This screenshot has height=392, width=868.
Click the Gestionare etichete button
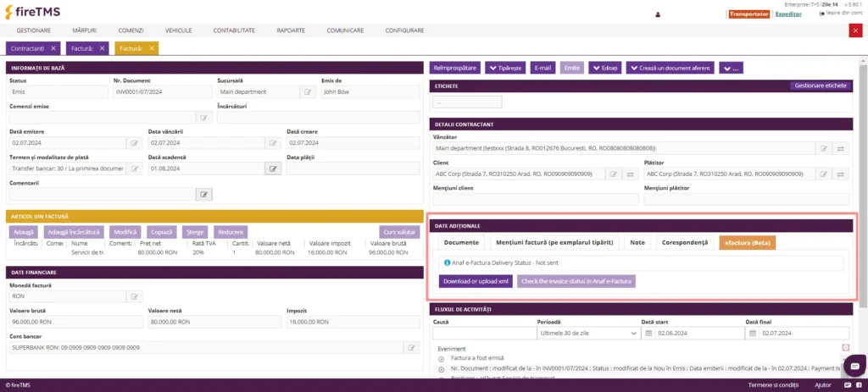point(821,86)
